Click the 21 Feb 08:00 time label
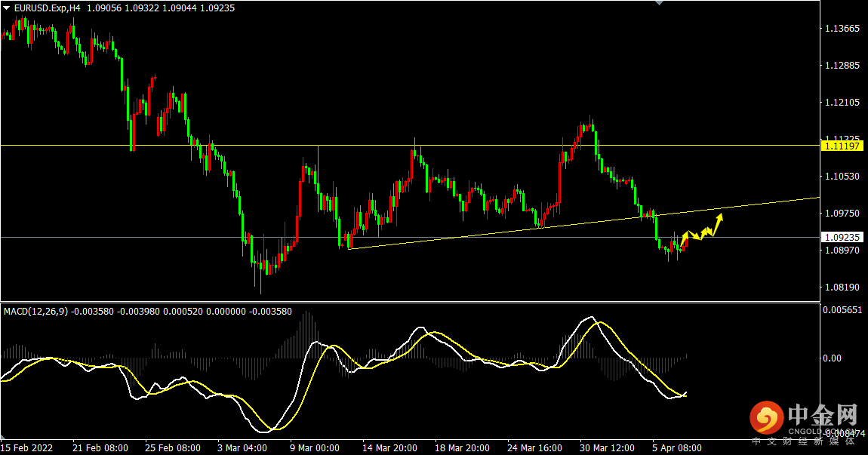Viewport: 868px width, 455px height. coord(100,447)
